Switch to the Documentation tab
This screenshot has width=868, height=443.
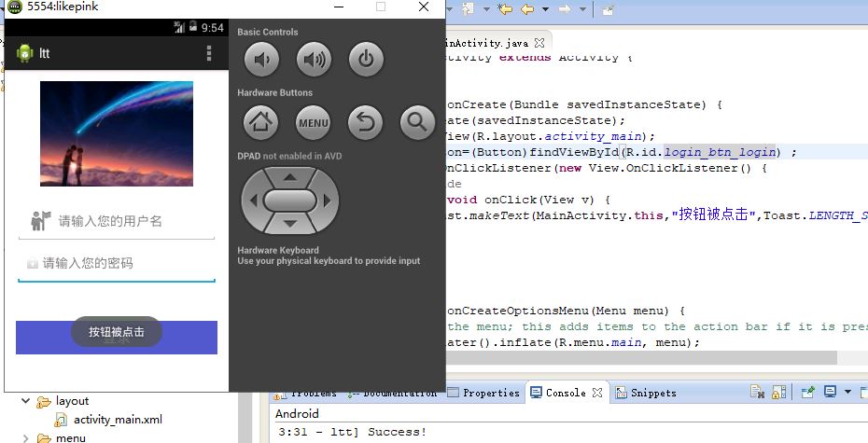[x=392, y=393]
